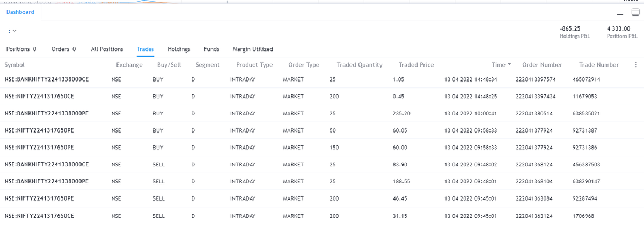Select the BANKNIFTY2241338000PE trade bought at 235.20
This screenshot has width=644, height=228.
click(322, 114)
